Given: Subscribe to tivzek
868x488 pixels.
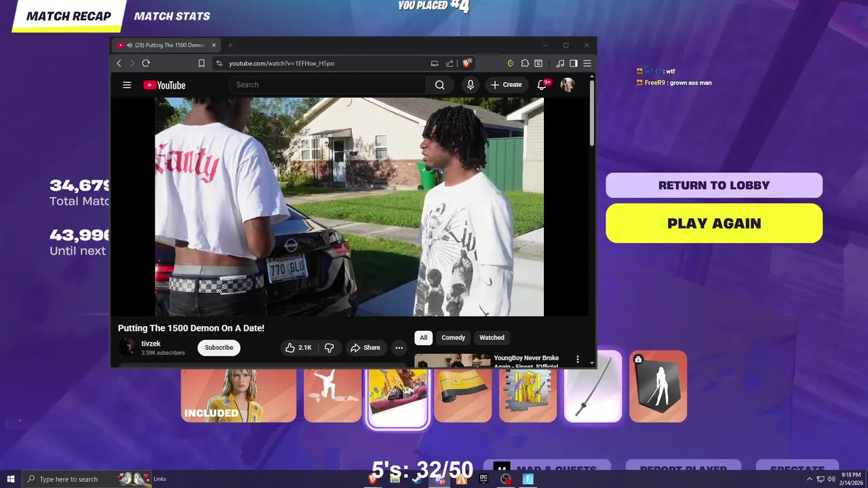Looking at the screenshot, I should (219, 348).
